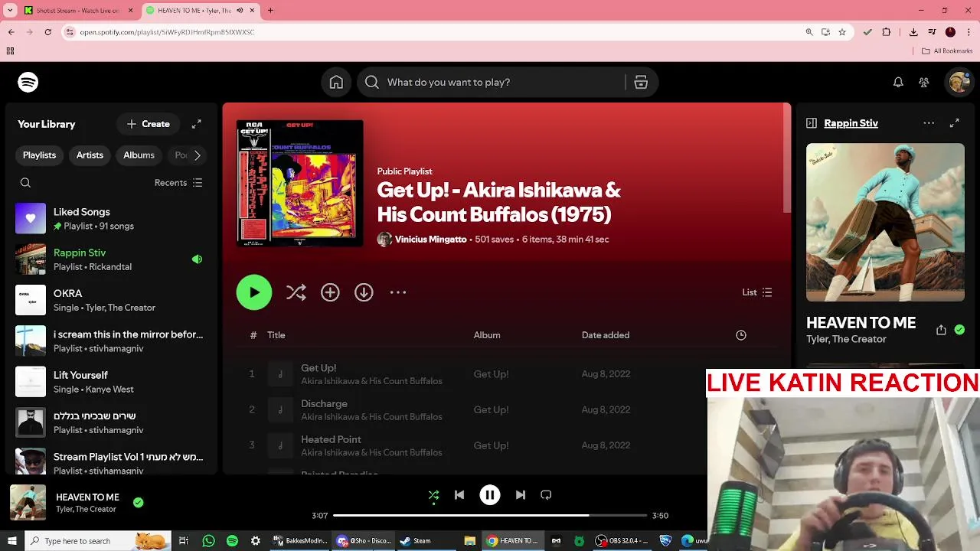Open the Create new playlist menu
The image size is (980, 551).
(149, 124)
